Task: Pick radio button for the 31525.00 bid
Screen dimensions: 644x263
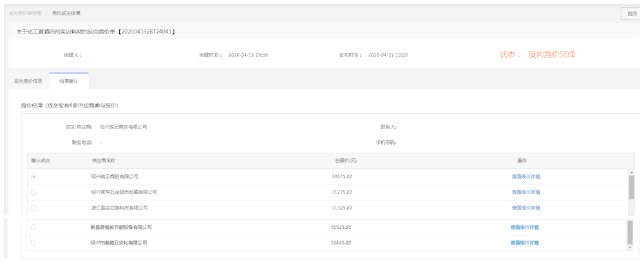Action: (x=33, y=227)
